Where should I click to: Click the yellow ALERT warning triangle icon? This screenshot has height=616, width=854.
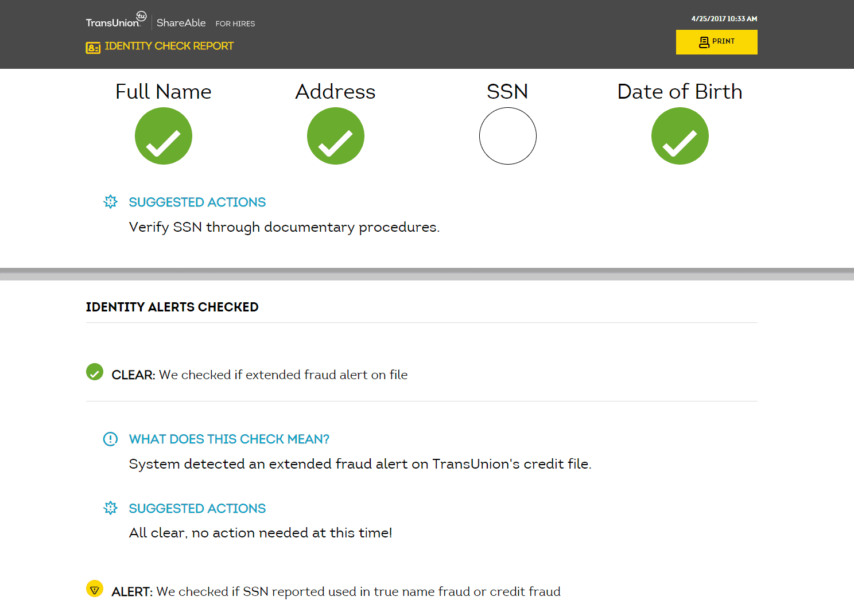94,589
